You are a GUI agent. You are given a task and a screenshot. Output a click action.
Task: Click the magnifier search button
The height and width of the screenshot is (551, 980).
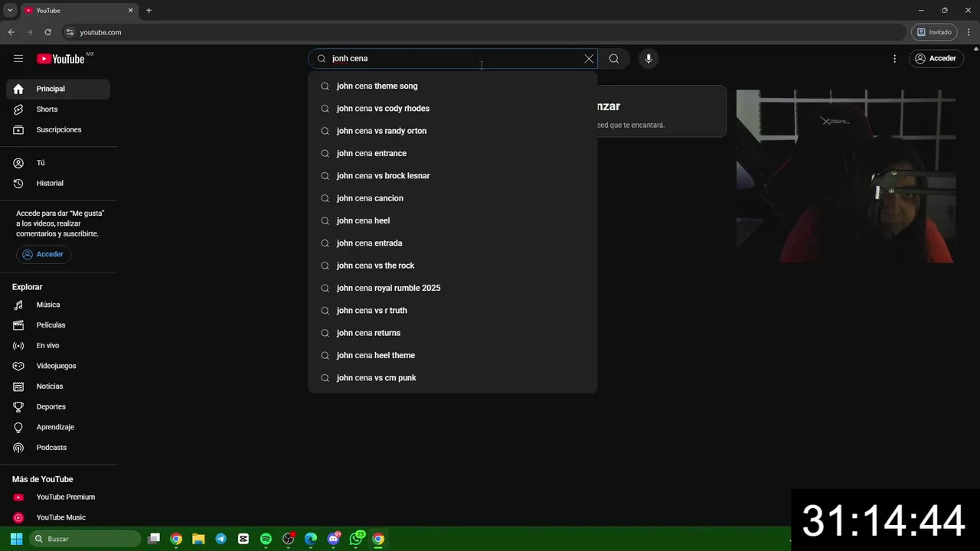[614, 59]
